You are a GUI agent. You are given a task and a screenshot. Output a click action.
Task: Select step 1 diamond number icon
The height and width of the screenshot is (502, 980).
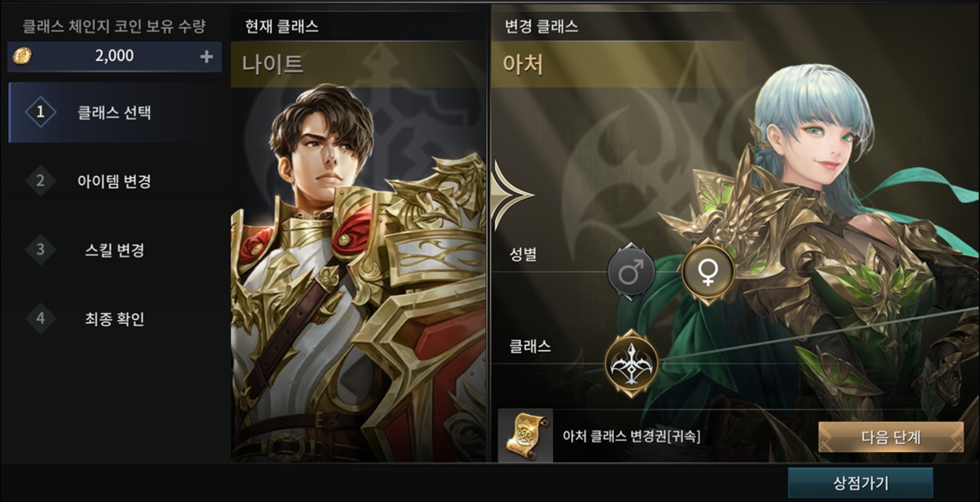point(40,112)
